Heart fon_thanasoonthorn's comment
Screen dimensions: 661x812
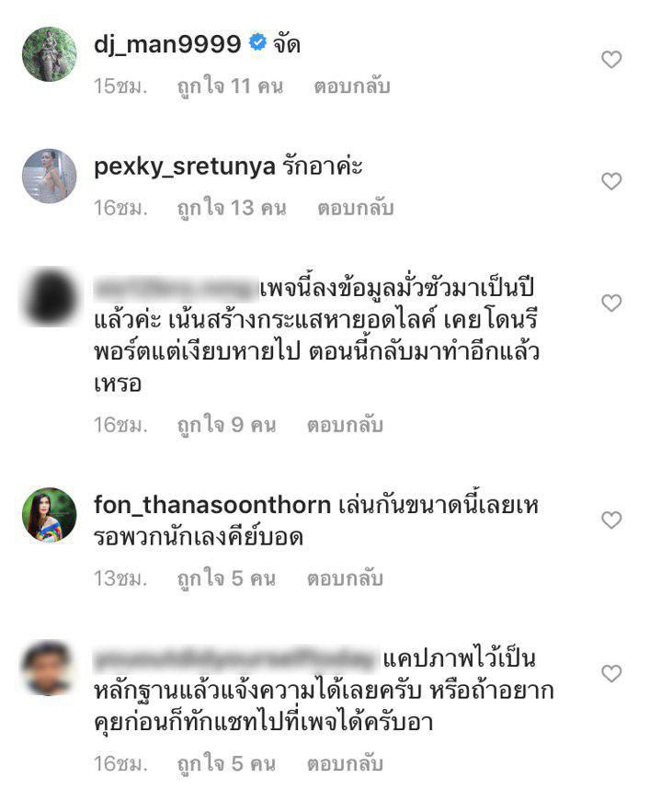[611, 520]
